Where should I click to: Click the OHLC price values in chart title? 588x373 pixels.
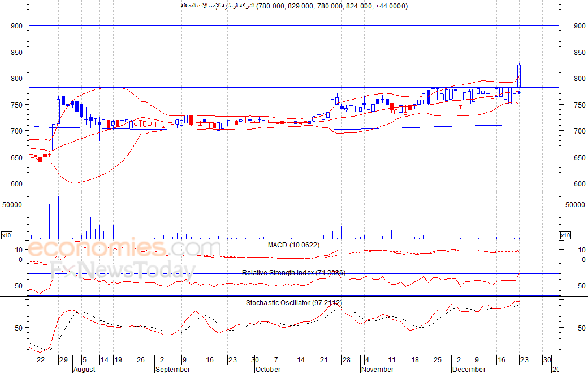332,6
